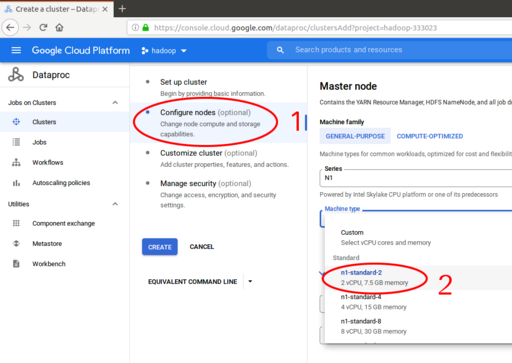
Task: Click the Jobs sidebar icon
Action: (x=16, y=142)
